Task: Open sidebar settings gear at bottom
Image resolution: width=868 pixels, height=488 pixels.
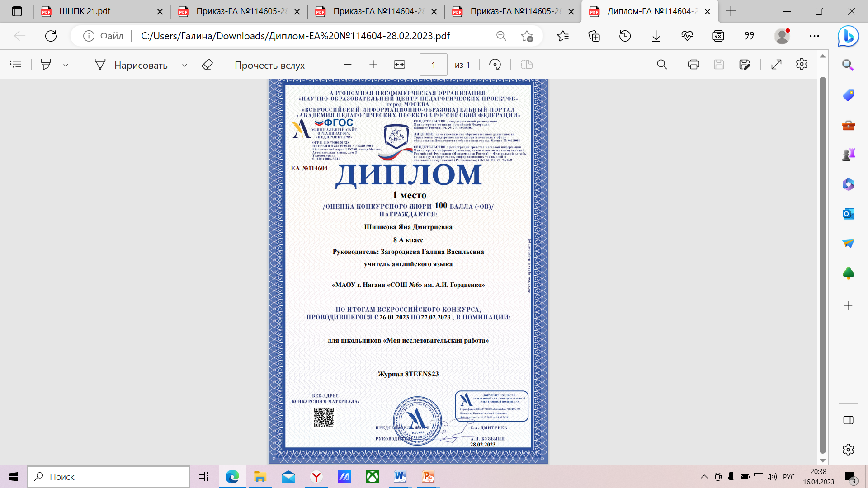Action: coord(848,450)
